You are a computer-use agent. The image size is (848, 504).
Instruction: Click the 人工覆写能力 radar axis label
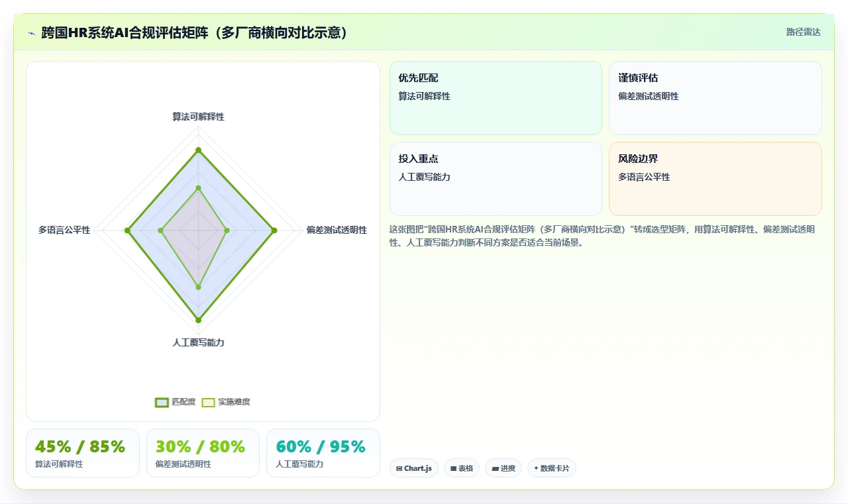tap(198, 342)
